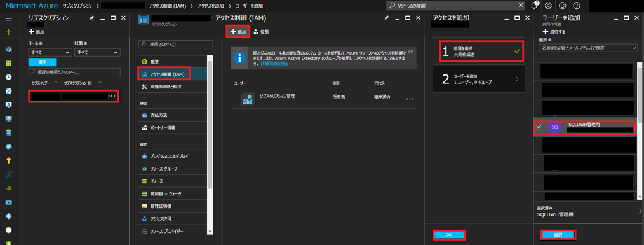Open 問題の診断と解決 menu item

pyautogui.click(x=172, y=87)
